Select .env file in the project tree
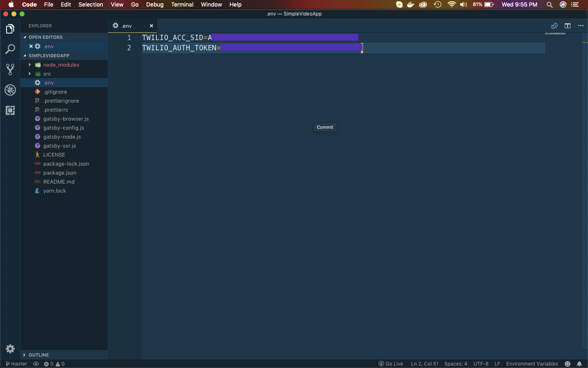The image size is (588, 368). (64, 83)
